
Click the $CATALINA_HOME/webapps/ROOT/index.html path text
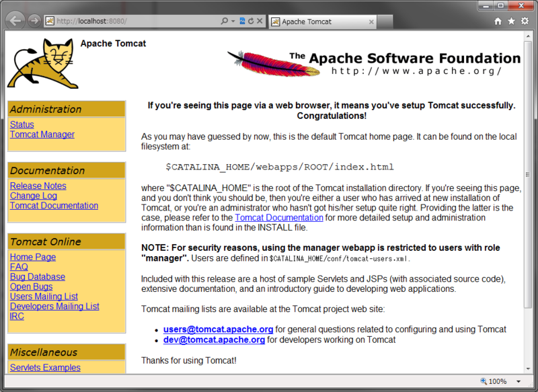point(280,167)
